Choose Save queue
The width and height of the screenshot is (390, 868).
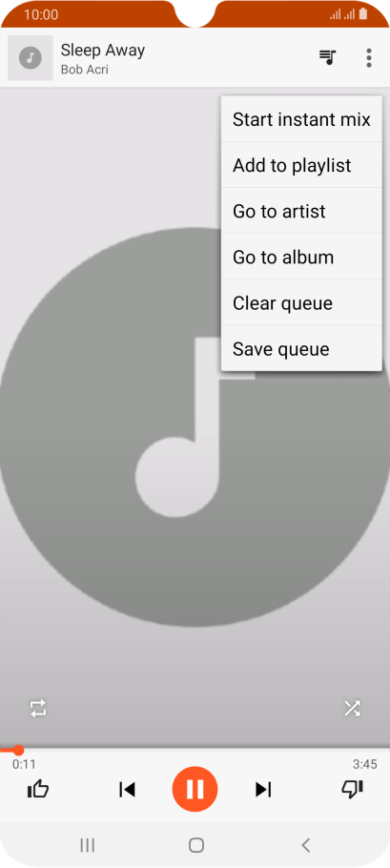[301, 349]
